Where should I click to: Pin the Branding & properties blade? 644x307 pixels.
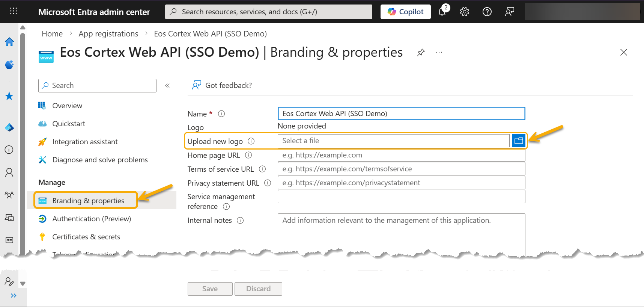pyautogui.click(x=421, y=53)
